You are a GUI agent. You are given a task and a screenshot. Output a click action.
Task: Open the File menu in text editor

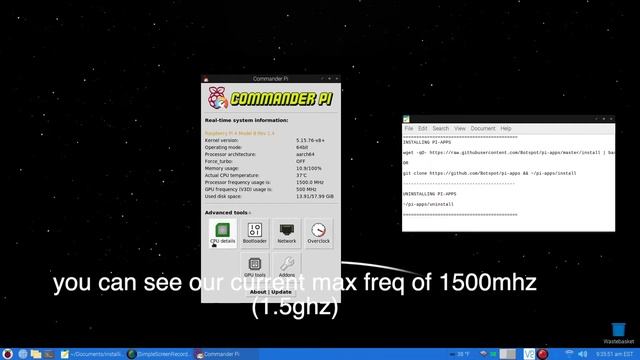click(409, 129)
